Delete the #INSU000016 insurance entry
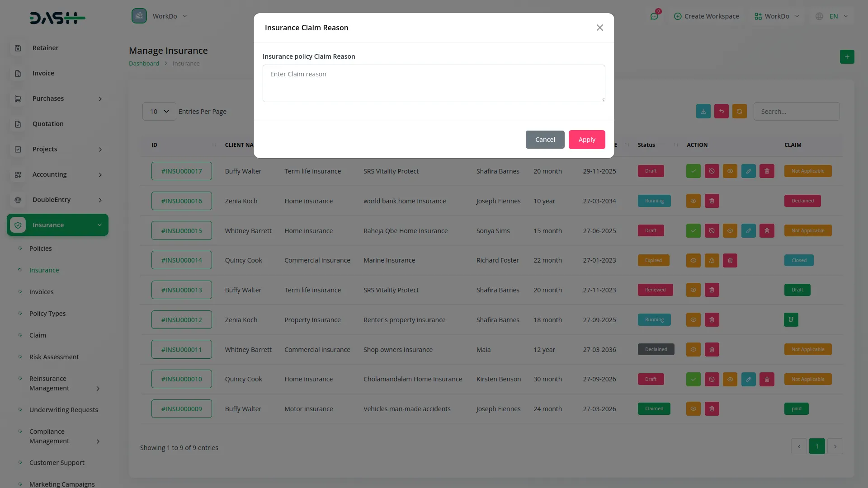 712,201
